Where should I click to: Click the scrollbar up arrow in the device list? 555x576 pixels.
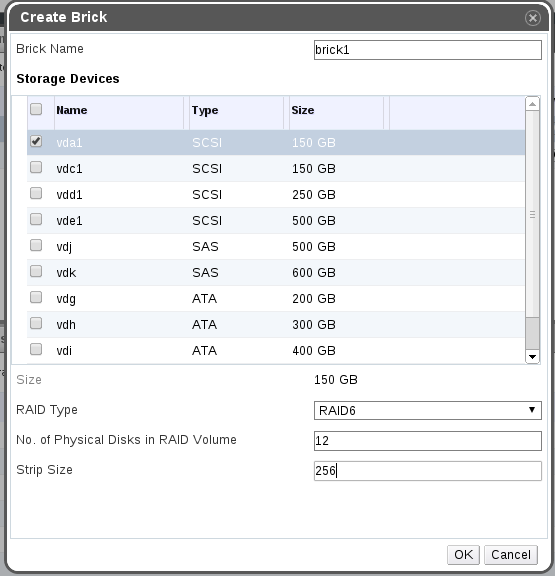pyautogui.click(x=532, y=104)
